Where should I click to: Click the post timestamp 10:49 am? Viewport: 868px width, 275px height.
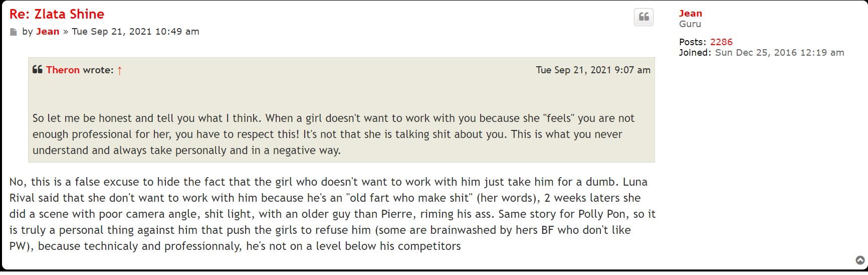pyautogui.click(x=135, y=32)
